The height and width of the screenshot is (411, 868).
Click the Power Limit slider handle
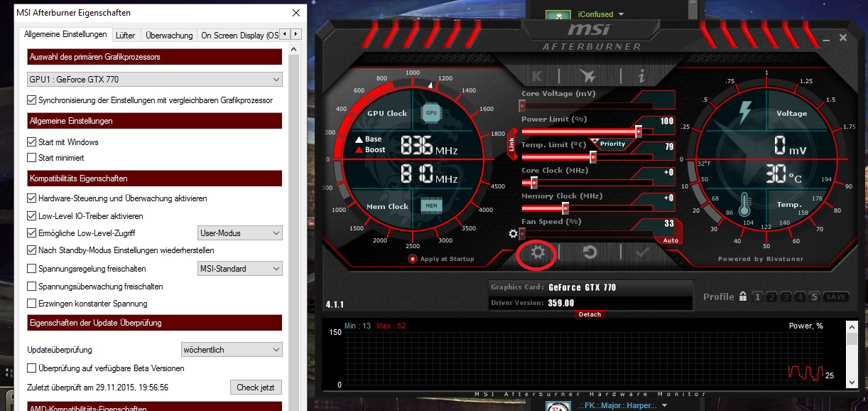tap(639, 131)
